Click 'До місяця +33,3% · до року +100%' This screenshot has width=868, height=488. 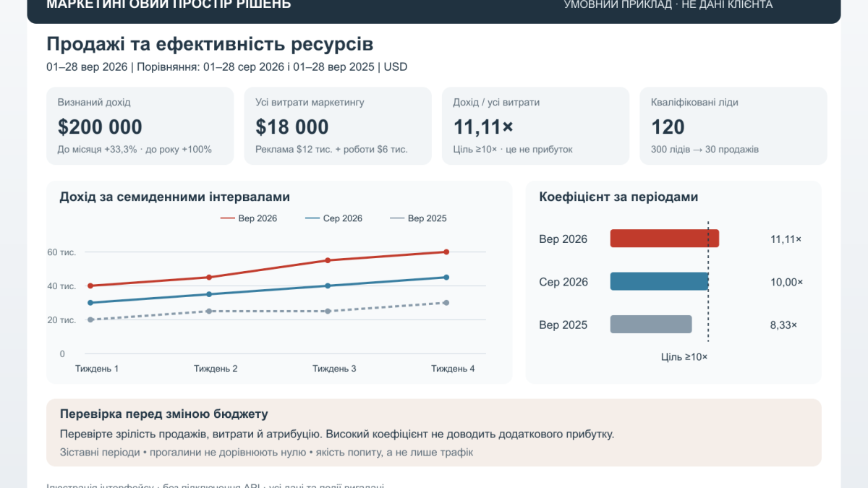pos(135,150)
